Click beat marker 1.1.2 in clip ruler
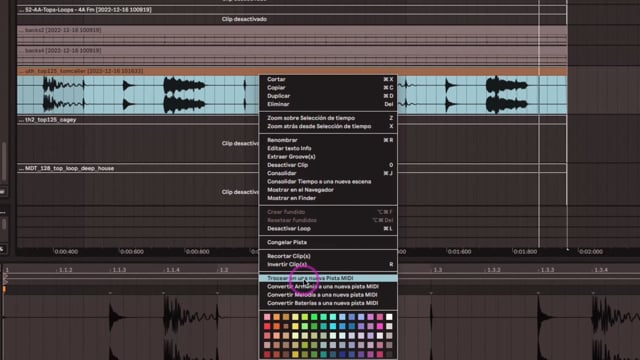 (66, 270)
